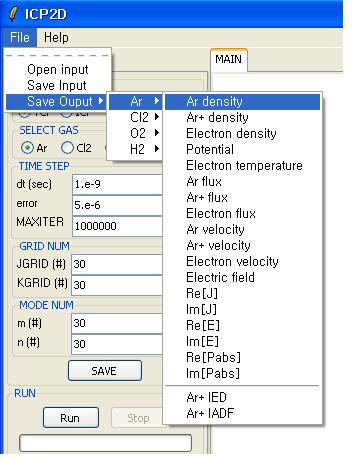The image size is (360, 462).
Task: Select Electron velocity output
Action: (243, 261)
